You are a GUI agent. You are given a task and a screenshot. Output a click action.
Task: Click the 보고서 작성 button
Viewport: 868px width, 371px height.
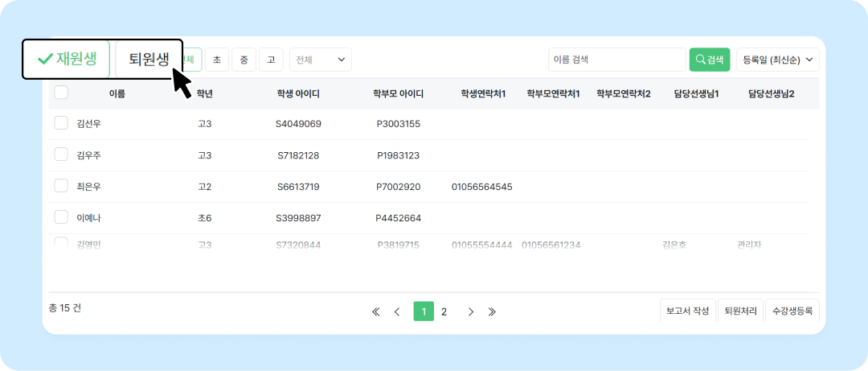686,311
